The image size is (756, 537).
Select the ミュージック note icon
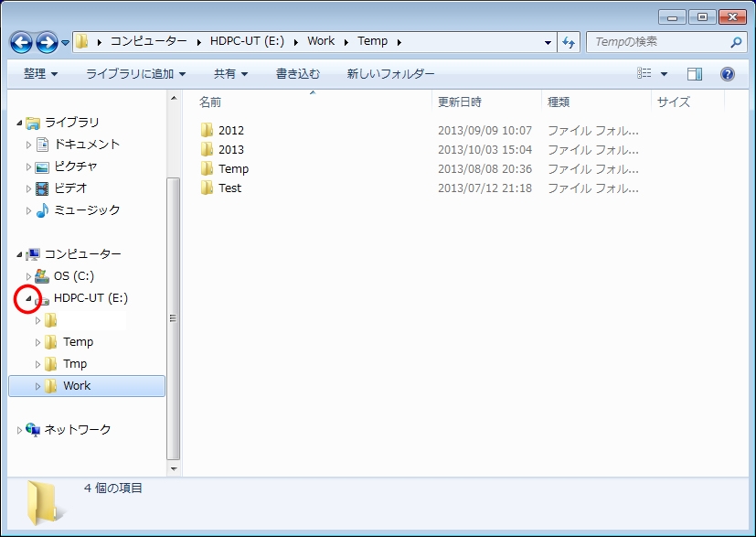click(x=42, y=209)
